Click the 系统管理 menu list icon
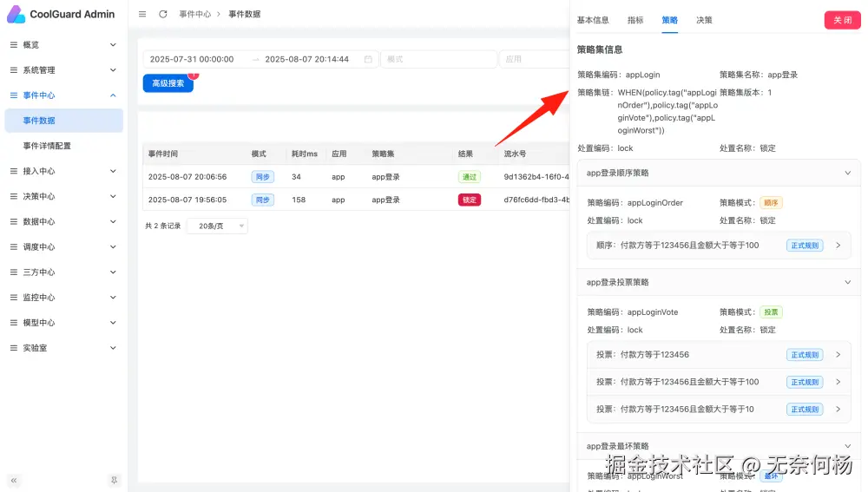Screen dimensions: 868x492 (14, 70)
